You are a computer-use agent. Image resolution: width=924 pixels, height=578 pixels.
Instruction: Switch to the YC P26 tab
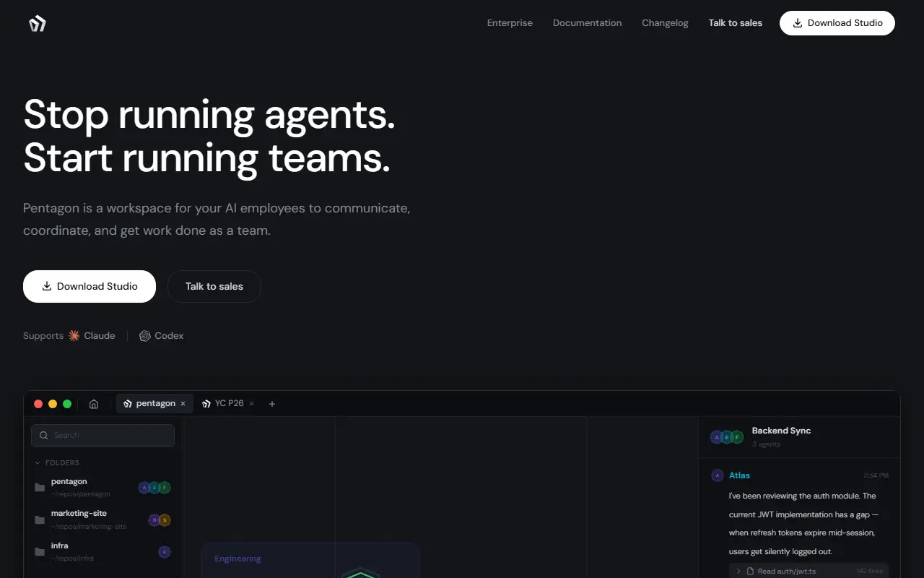click(x=228, y=403)
